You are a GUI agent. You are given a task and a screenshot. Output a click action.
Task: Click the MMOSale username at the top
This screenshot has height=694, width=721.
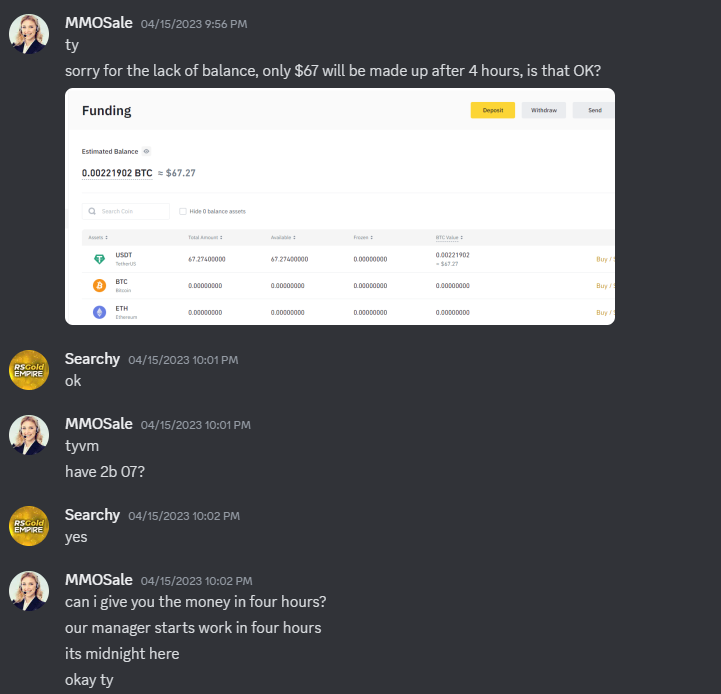click(99, 23)
